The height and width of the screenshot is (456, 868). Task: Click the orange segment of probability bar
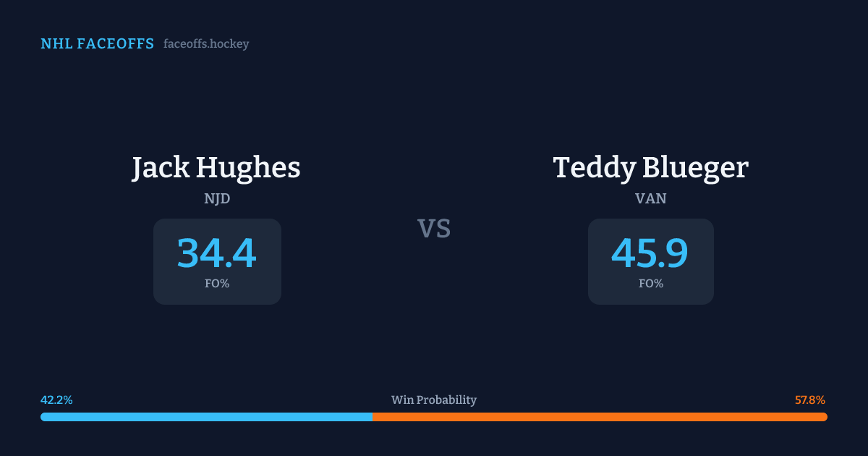click(x=600, y=417)
